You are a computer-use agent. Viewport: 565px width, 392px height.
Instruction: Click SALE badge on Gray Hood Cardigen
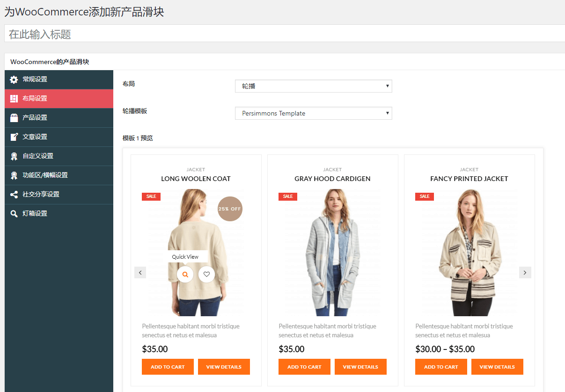(288, 196)
